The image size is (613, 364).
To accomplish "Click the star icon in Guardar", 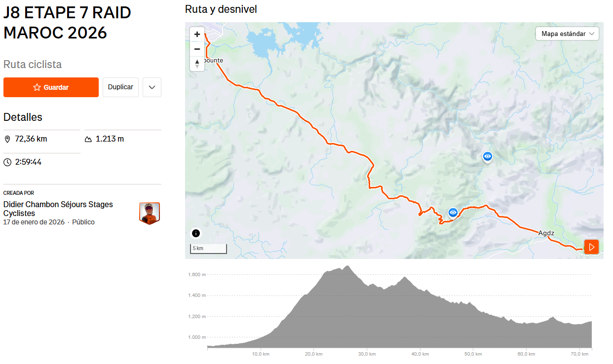I will [37, 87].
